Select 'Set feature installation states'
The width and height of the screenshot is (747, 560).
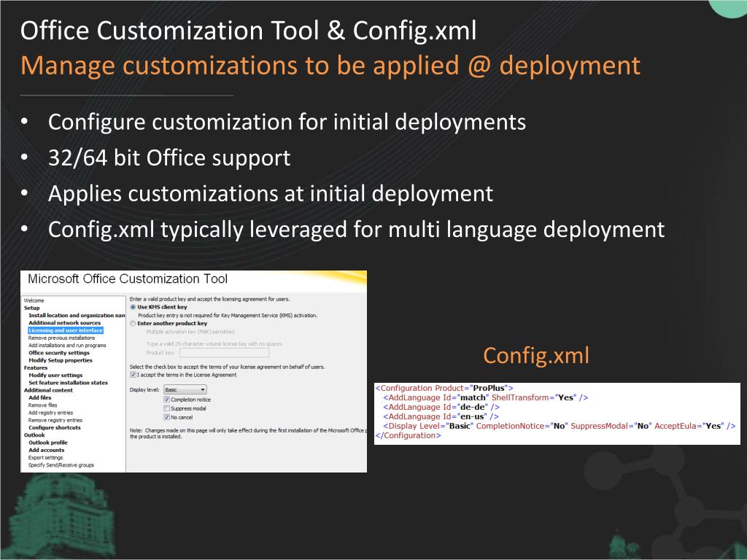pos(68,383)
